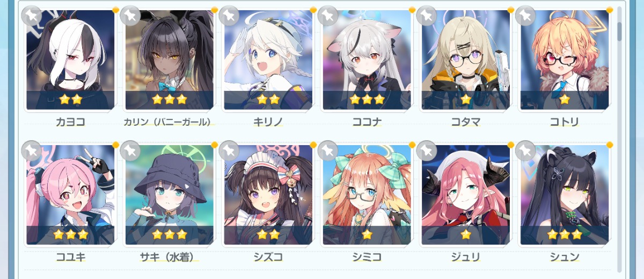Viewport: 644px width, 279px height.
Task: Click pin icon on コユキ portrait
Action: pos(32,151)
